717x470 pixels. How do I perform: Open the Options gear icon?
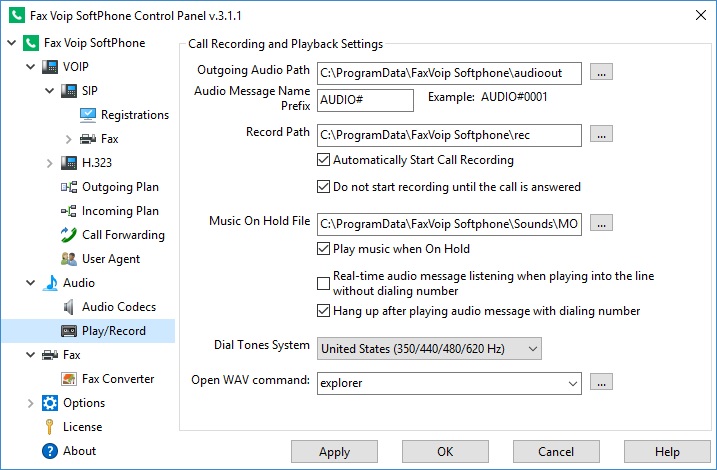pos(50,403)
